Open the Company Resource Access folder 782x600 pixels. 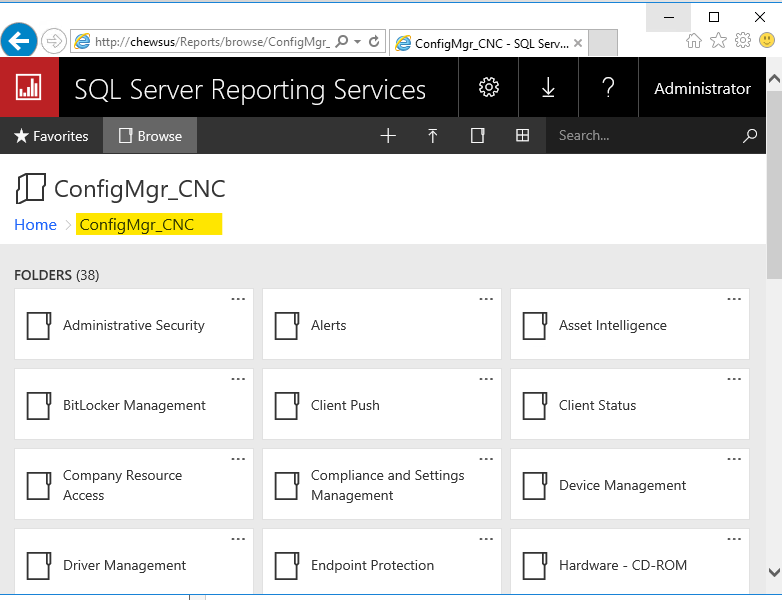tap(134, 484)
